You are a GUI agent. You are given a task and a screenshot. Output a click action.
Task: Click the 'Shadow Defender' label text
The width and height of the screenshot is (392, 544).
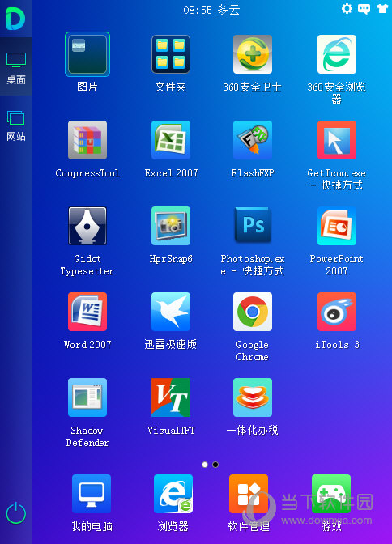[x=87, y=436]
